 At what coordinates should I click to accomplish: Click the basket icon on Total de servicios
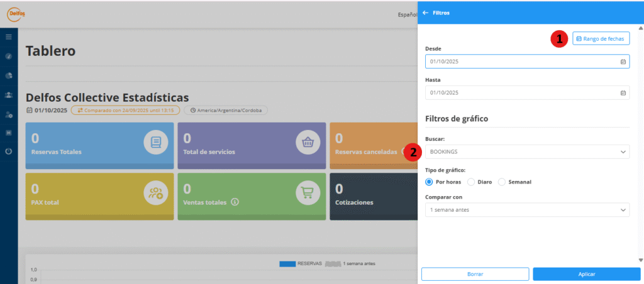pos(308,143)
